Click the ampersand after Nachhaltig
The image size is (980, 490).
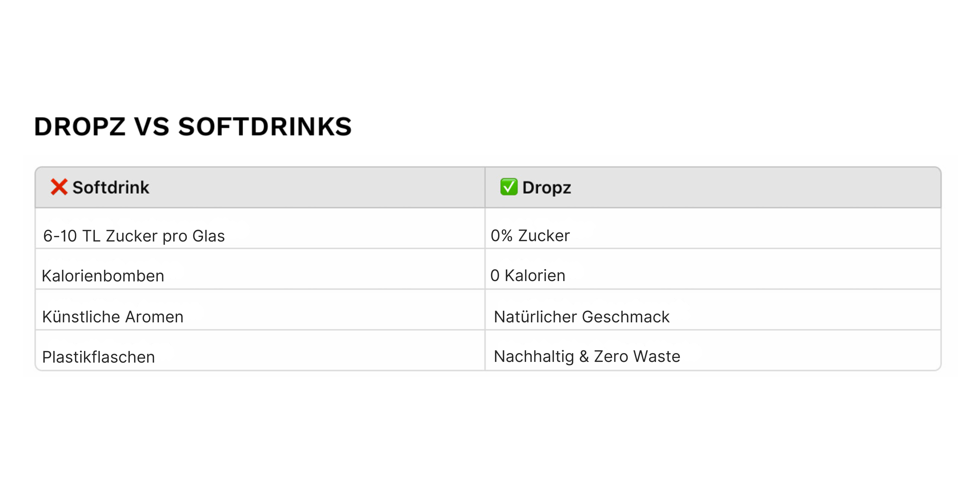click(x=584, y=356)
